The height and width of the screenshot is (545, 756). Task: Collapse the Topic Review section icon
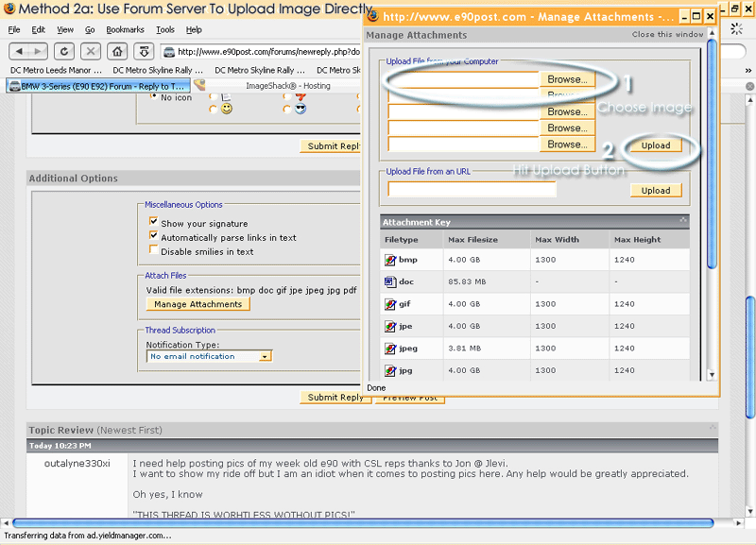pyautogui.click(x=713, y=428)
